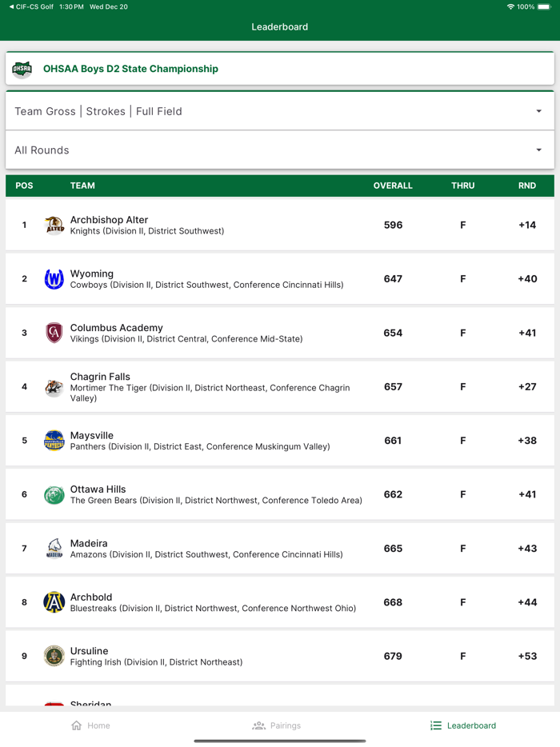Tap Columbus Academy shield logo

(54, 333)
